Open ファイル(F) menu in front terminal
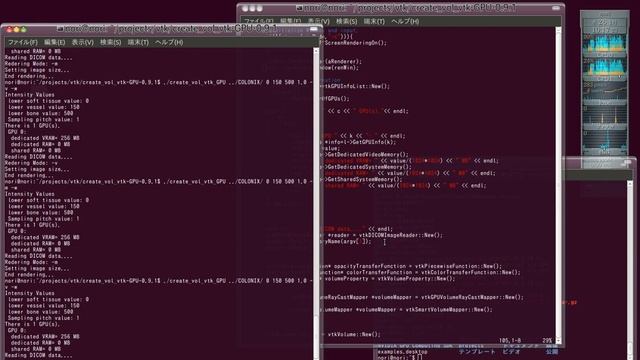The width and height of the screenshot is (640, 360). tap(22, 42)
